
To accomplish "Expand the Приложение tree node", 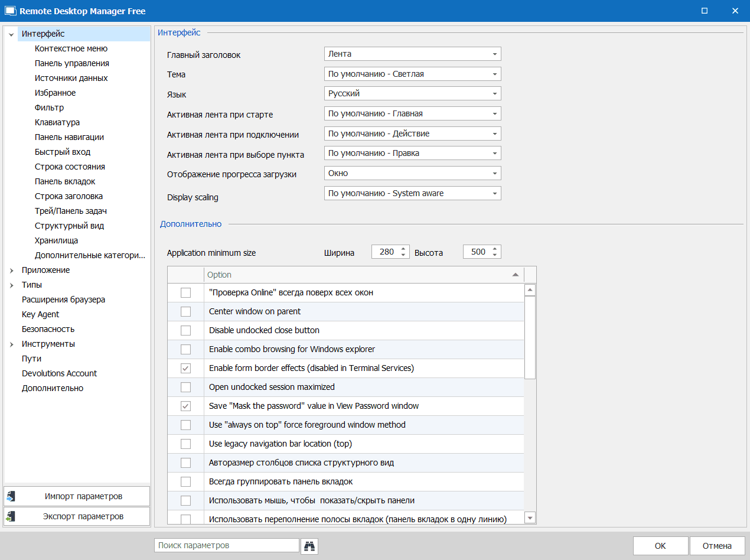I will click(x=11, y=271).
